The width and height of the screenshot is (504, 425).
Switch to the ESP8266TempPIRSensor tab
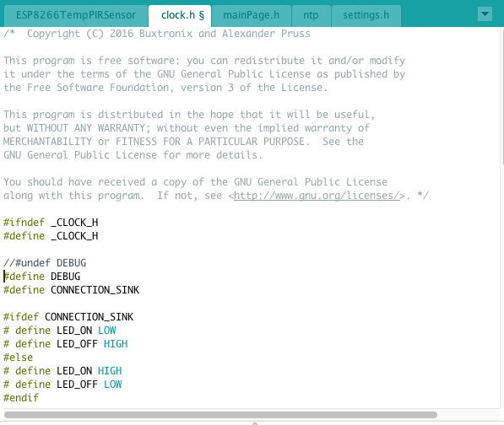(x=76, y=15)
